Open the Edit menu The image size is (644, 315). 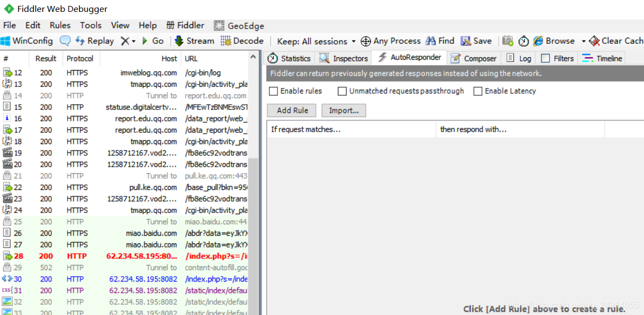33,25
